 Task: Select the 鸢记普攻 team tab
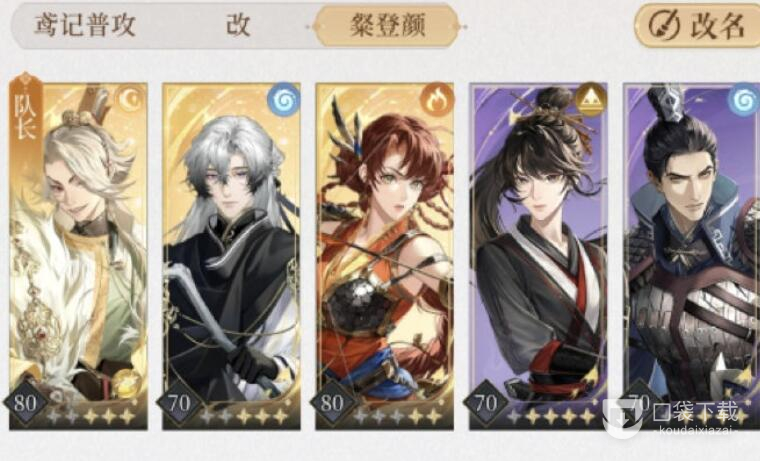coord(85,25)
